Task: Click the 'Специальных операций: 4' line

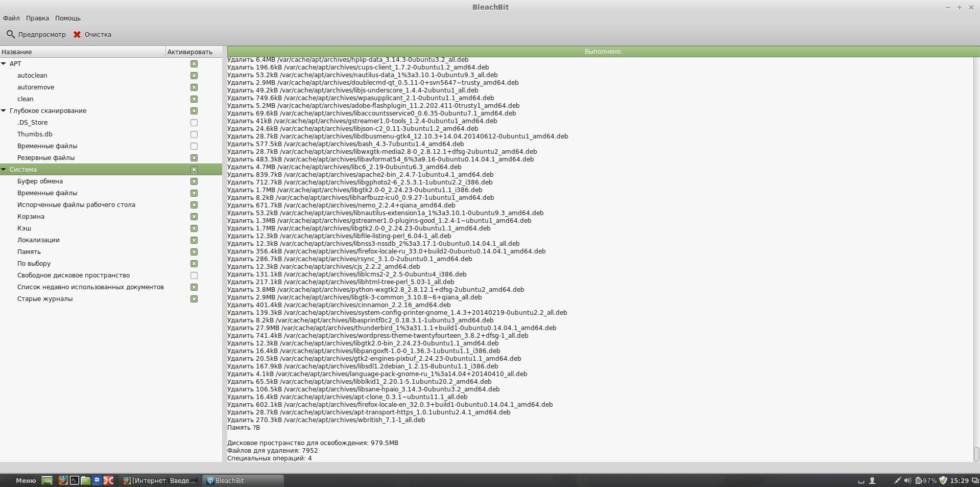Action: (269, 458)
